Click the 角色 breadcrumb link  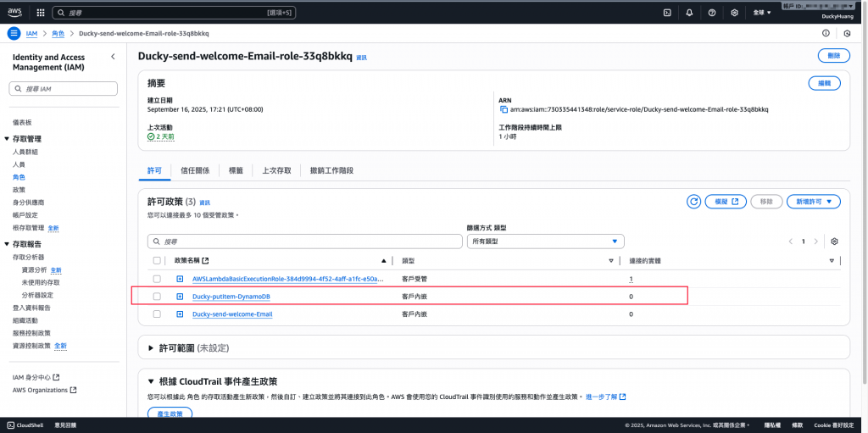(x=58, y=33)
